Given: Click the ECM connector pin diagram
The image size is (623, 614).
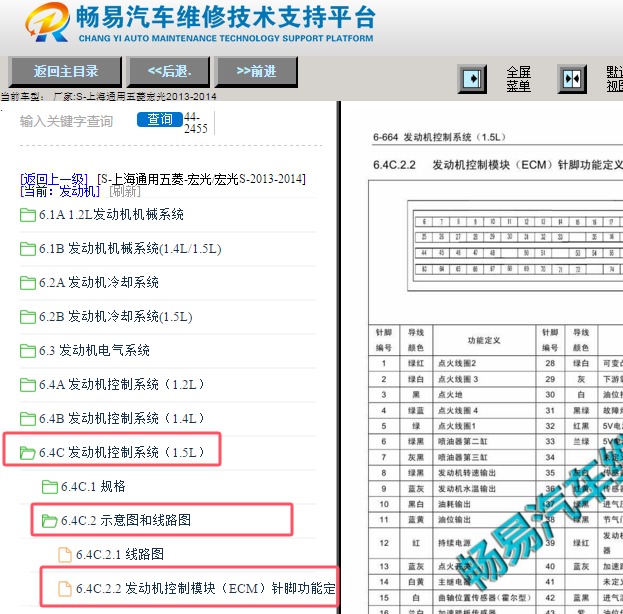Looking at the screenshot, I should pyautogui.click(x=515, y=246).
